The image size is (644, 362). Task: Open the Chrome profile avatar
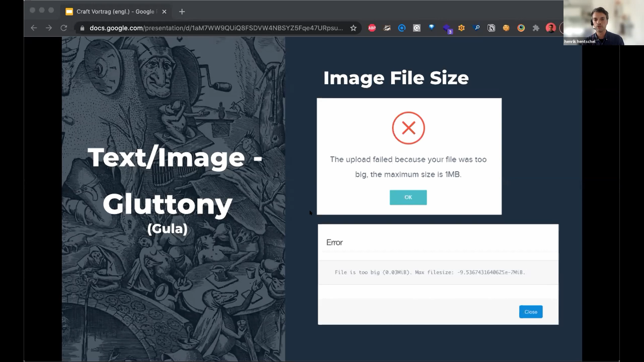(551, 28)
